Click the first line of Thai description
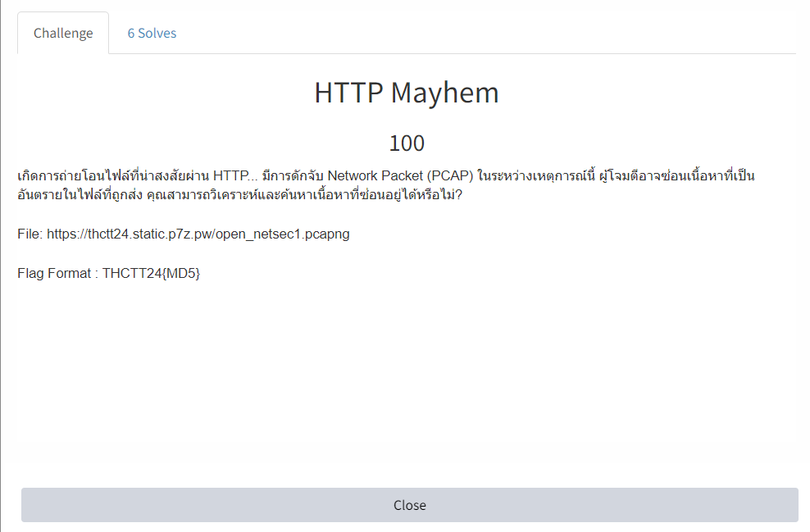This screenshot has width=810, height=532. [x=386, y=175]
